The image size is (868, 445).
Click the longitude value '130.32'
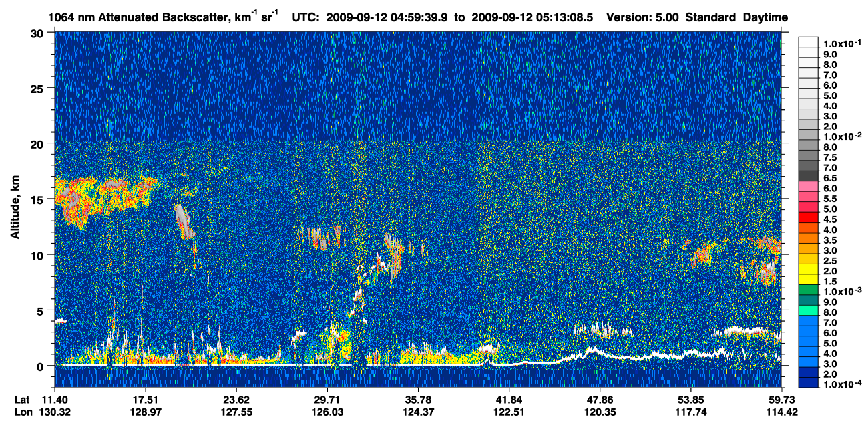54,412
